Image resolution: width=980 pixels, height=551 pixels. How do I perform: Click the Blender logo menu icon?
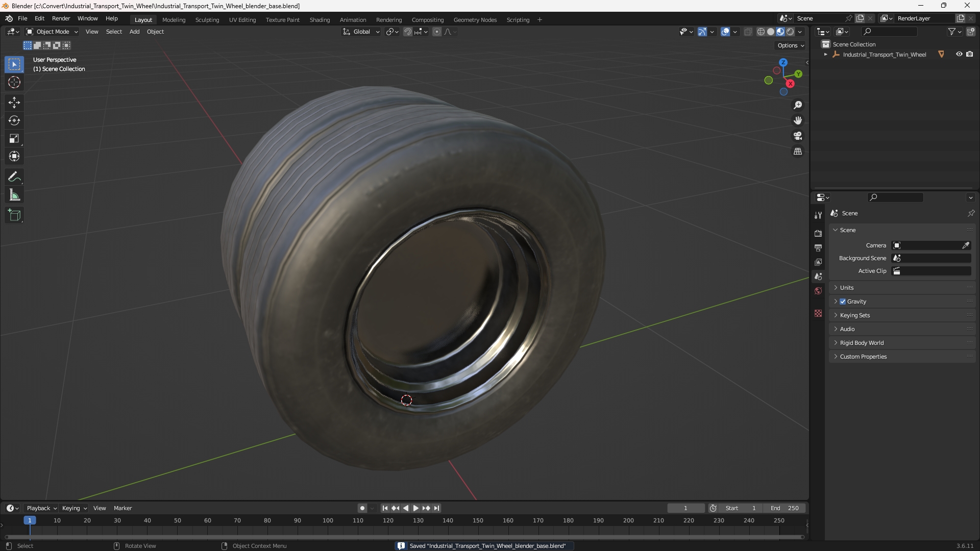9,18
